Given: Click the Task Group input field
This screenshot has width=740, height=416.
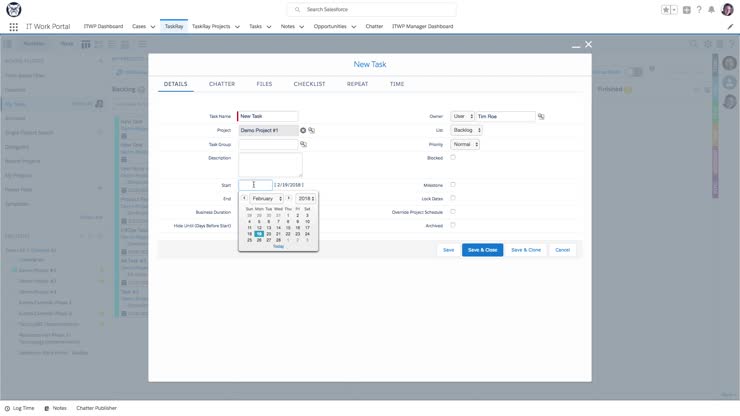Looking at the screenshot, I should pyautogui.click(x=268, y=144).
